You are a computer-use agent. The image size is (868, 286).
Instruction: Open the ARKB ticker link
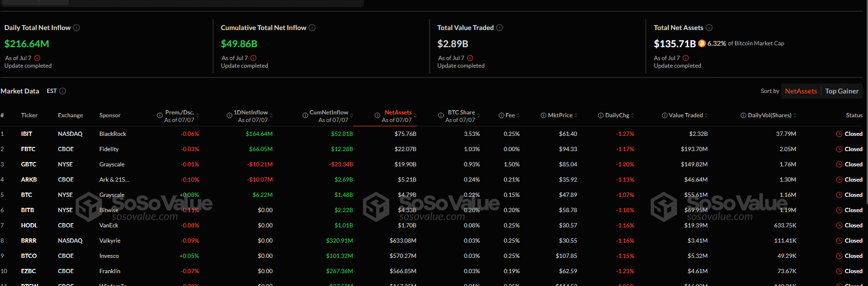(x=29, y=180)
